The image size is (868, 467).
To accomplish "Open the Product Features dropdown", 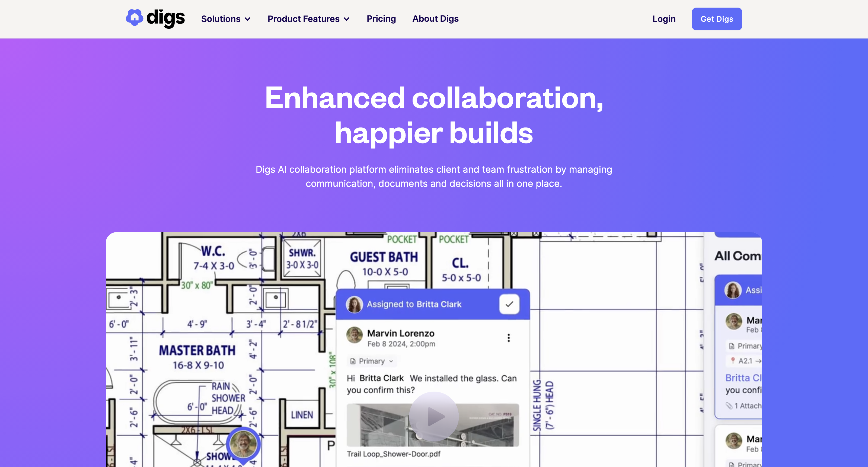I will (x=308, y=19).
